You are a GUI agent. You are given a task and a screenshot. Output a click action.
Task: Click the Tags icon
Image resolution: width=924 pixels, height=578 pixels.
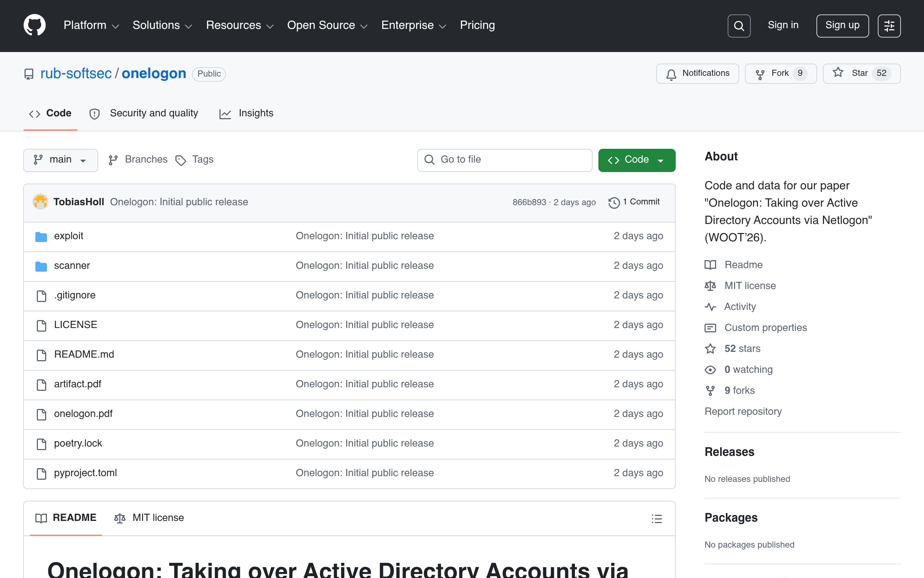pyautogui.click(x=180, y=160)
